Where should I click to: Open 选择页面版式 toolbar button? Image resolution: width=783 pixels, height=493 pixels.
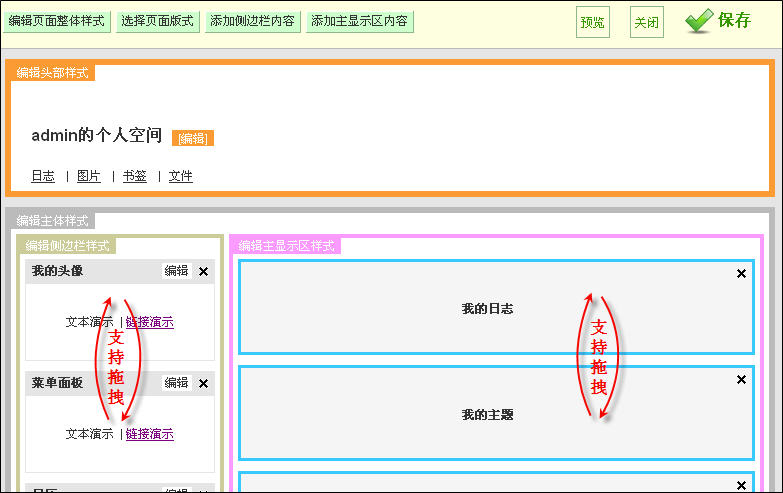coord(157,21)
